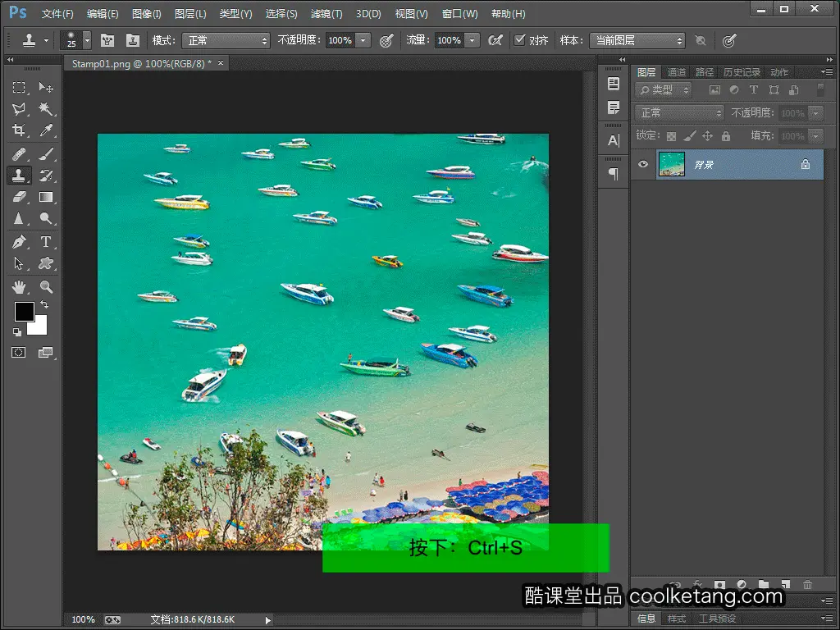Open the 模式 blend mode dropdown
Screen dimensions: 840x630
[226, 41]
